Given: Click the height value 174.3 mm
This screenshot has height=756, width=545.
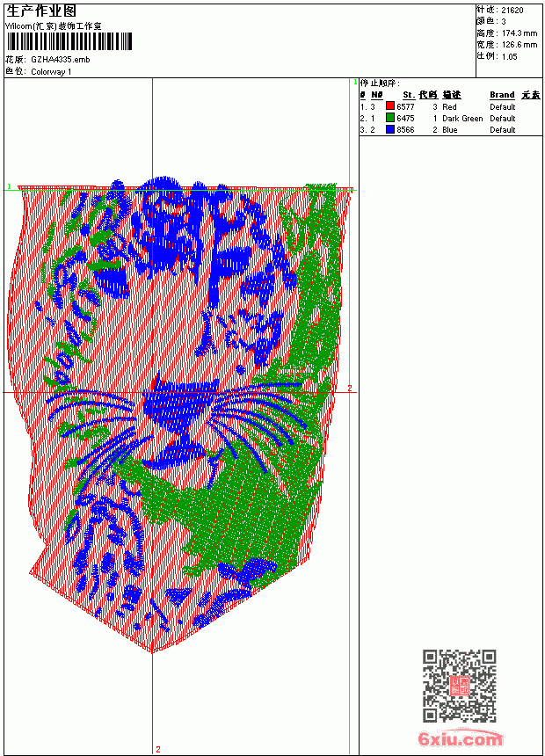Looking at the screenshot, I should [519, 33].
